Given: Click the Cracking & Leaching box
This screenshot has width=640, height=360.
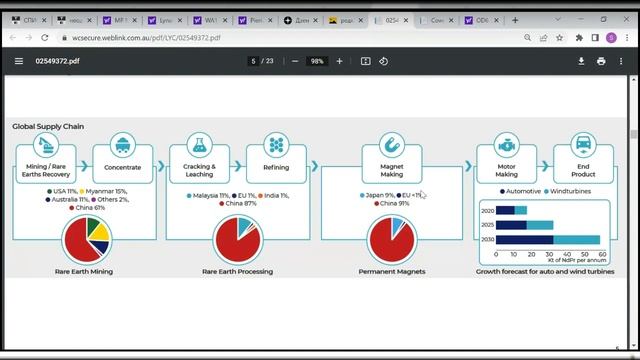Looking at the screenshot, I should tap(199, 164).
